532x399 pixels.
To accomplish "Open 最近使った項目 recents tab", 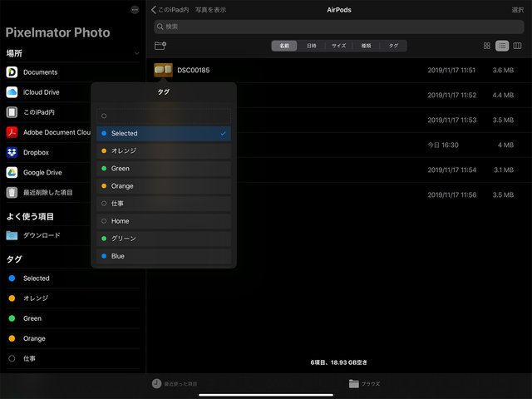I will coord(175,384).
